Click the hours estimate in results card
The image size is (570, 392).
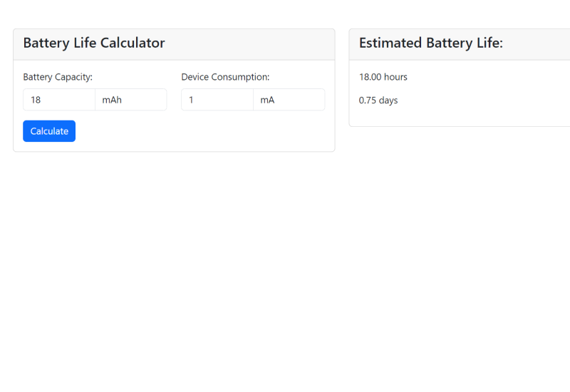tap(383, 77)
